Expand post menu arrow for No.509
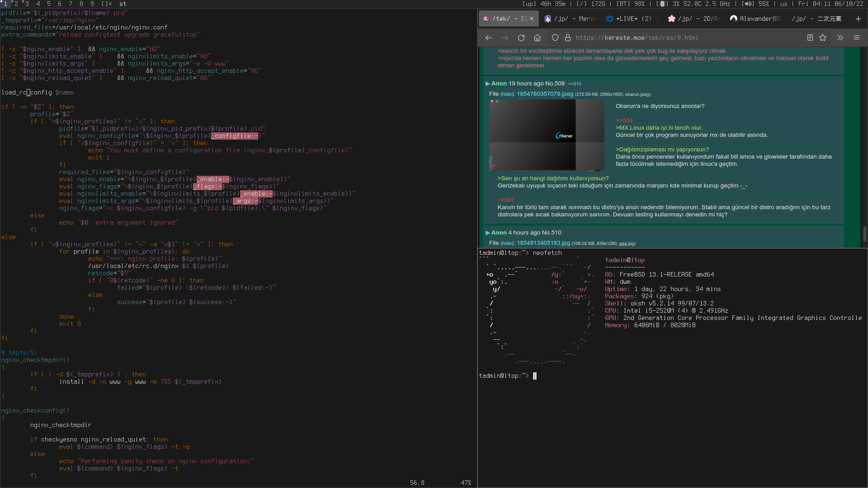This screenshot has height=488, width=868. pos(488,84)
